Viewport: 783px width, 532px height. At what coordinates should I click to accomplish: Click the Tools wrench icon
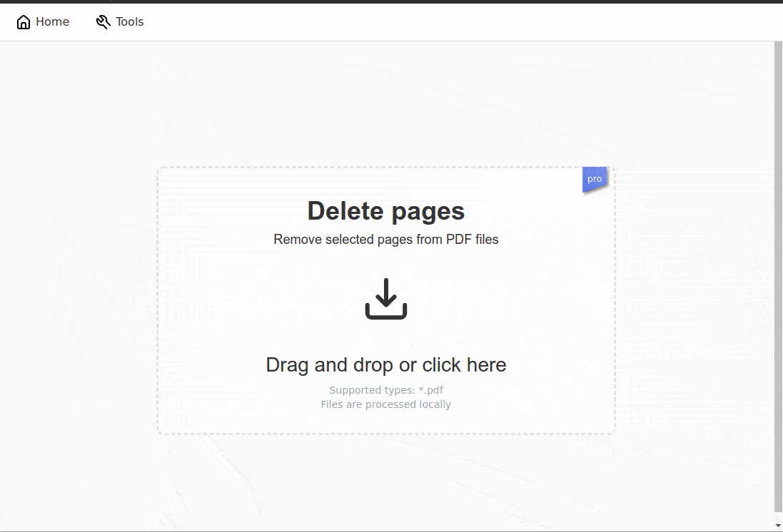pos(103,22)
